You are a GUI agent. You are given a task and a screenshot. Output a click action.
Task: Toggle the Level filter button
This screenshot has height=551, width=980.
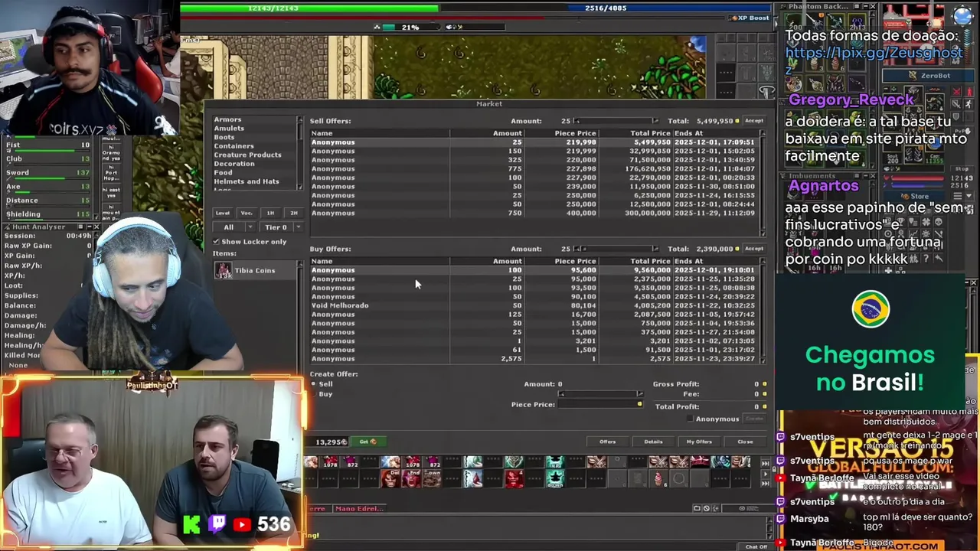tap(223, 213)
